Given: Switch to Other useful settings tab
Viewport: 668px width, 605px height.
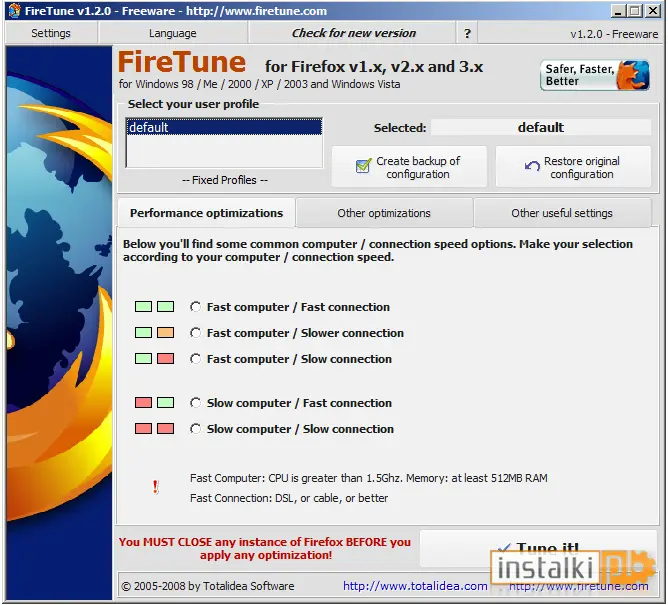Looking at the screenshot, I should click(x=561, y=213).
